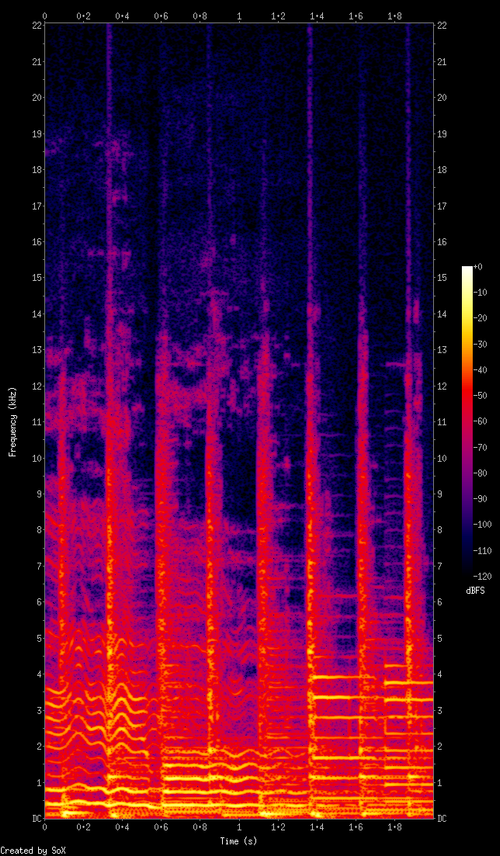Click '1.4' on the top time axis
Screen dimensions: 500x856
pyautogui.click(x=317, y=17)
